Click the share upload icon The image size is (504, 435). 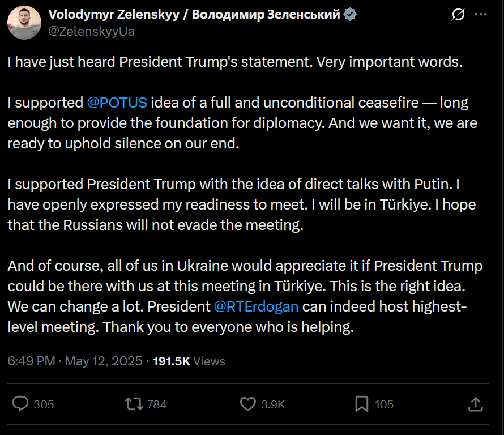click(x=475, y=404)
